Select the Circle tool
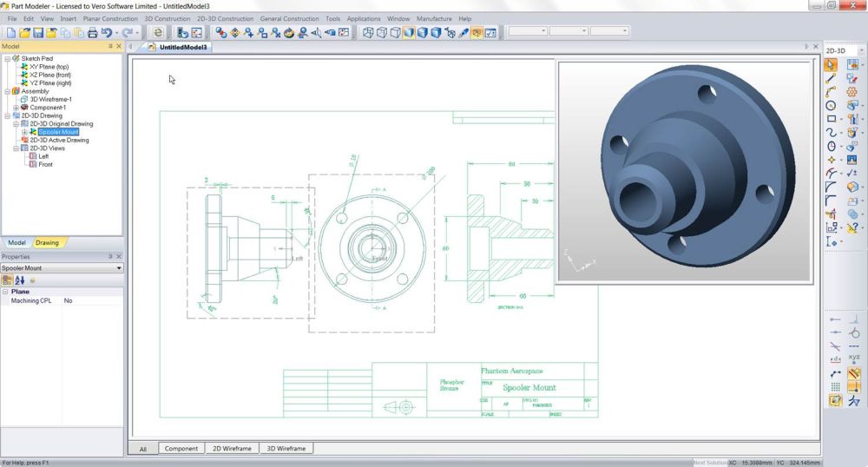The width and height of the screenshot is (868, 467). (x=831, y=105)
